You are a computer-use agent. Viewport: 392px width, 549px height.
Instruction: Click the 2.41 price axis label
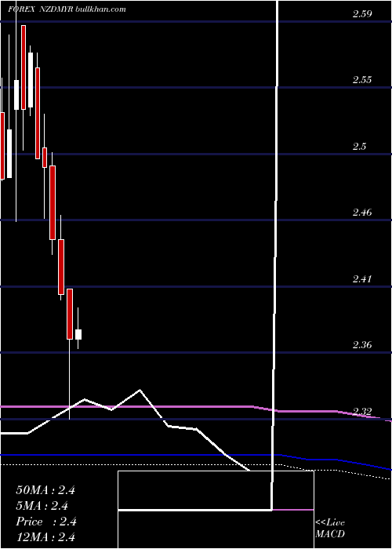362,279
